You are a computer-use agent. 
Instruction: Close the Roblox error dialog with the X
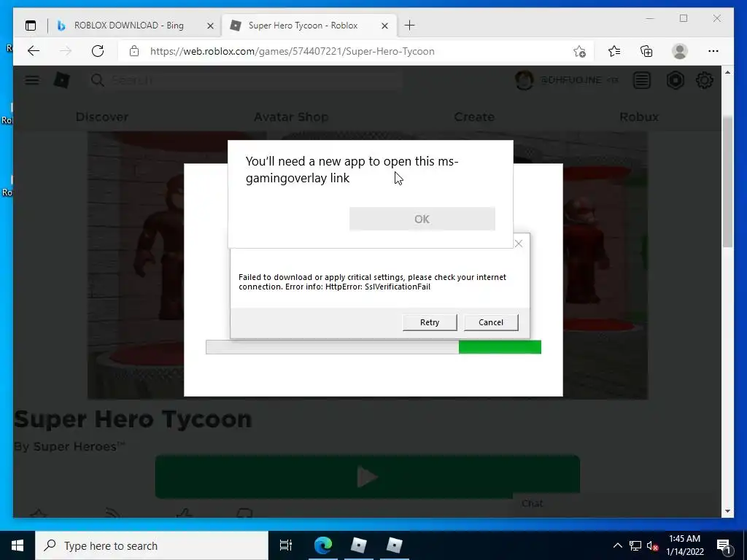[519, 244]
